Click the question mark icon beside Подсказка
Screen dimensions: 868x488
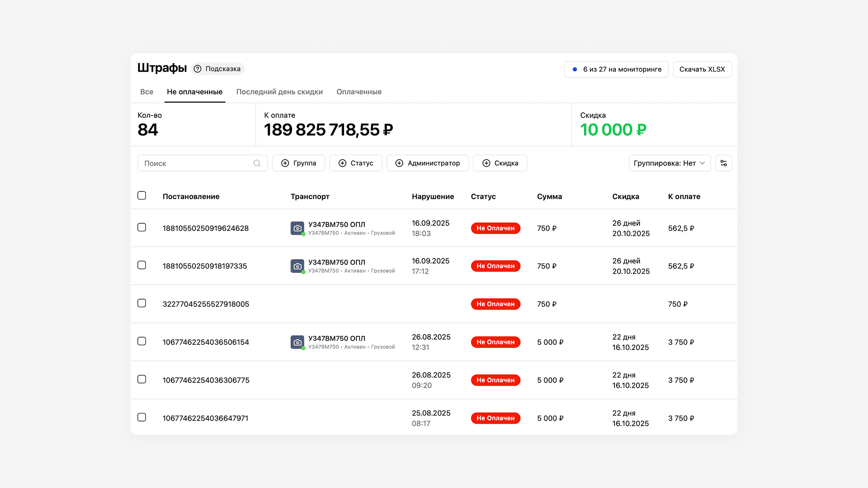(198, 69)
